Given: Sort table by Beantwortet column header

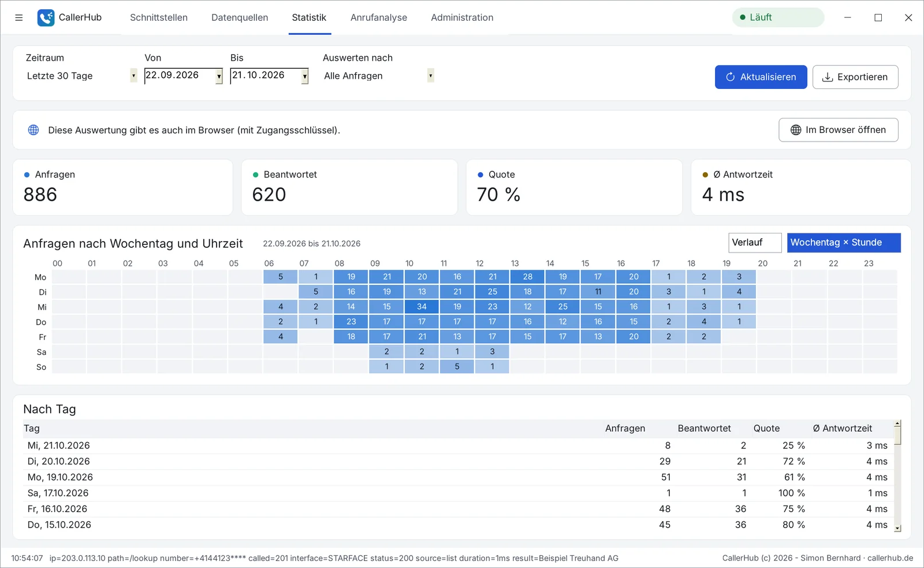Looking at the screenshot, I should [x=704, y=428].
